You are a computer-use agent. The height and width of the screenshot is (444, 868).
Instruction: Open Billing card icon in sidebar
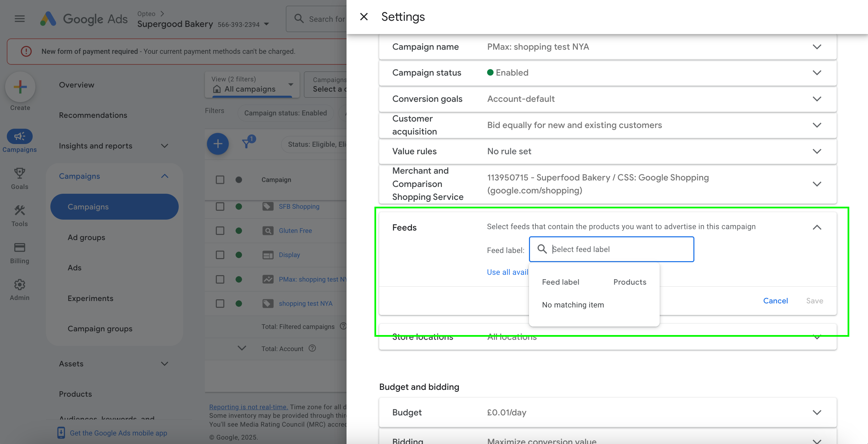tap(19, 248)
